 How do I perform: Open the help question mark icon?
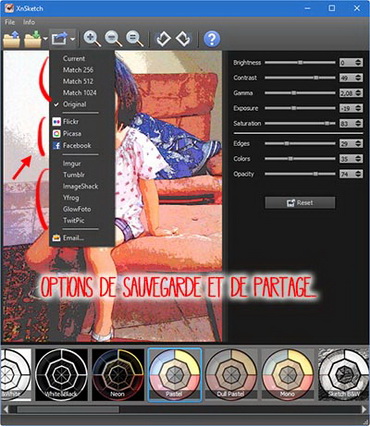tap(212, 39)
